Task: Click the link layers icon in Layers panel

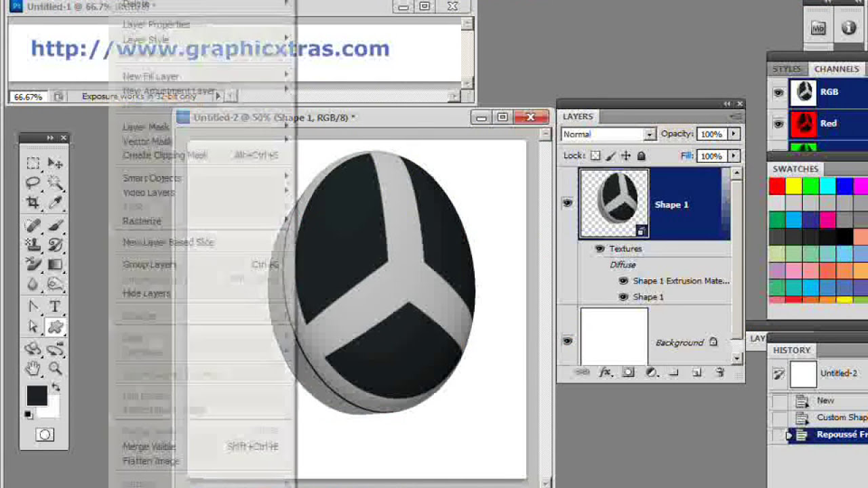Action: coord(582,372)
